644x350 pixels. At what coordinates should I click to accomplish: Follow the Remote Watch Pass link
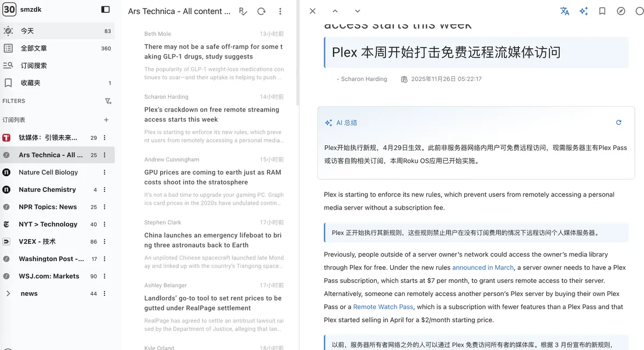pyautogui.click(x=383, y=307)
